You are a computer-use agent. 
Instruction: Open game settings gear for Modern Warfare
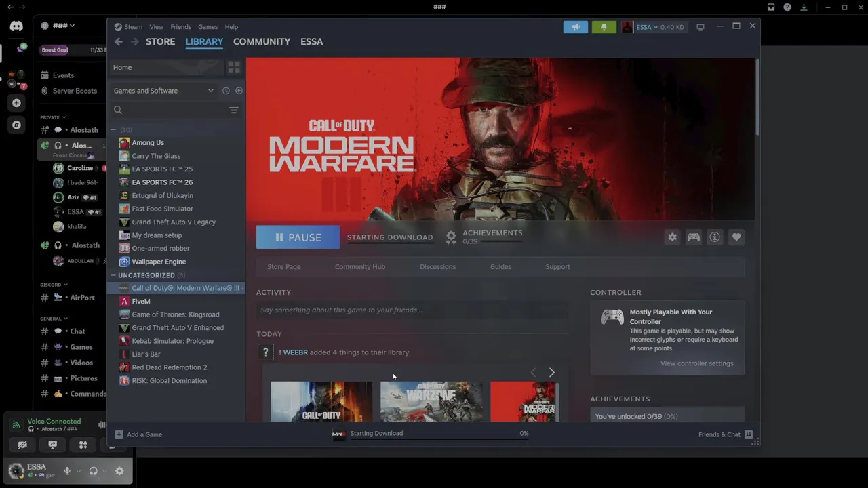pyautogui.click(x=672, y=237)
